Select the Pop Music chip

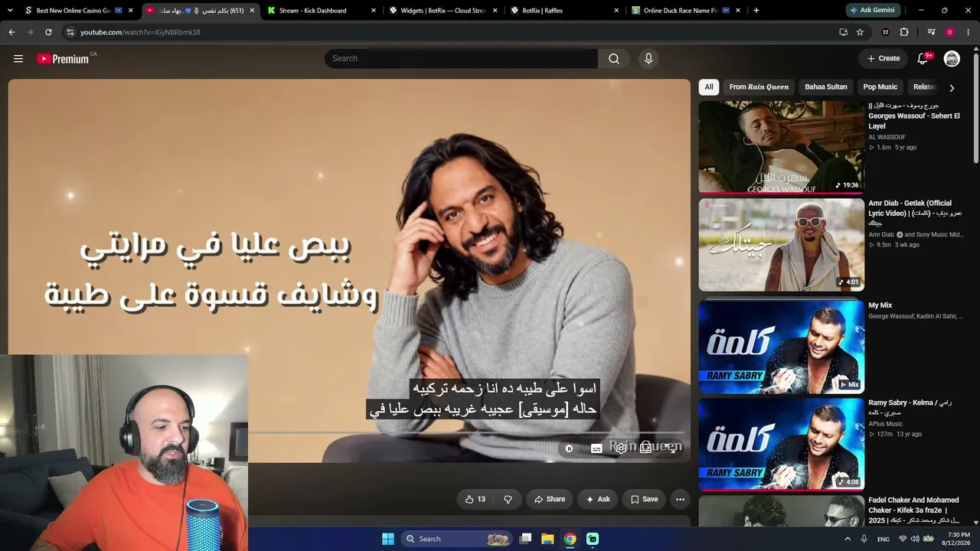pyautogui.click(x=880, y=87)
